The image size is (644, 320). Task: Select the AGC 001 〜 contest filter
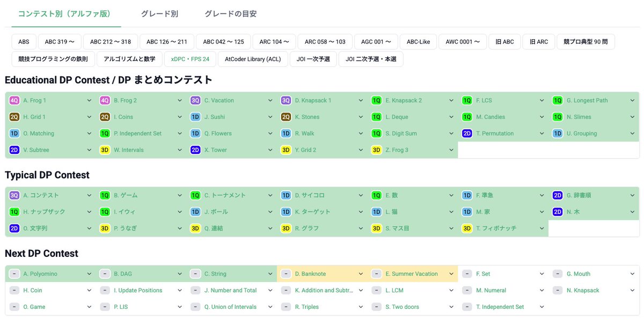[x=376, y=42]
